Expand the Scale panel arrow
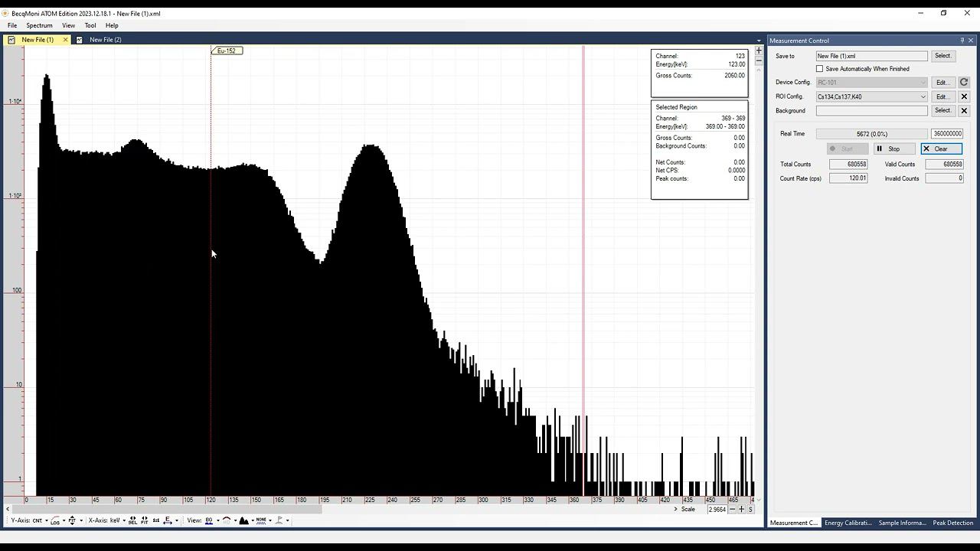Viewport: 980px width, 551px height. (676, 510)
